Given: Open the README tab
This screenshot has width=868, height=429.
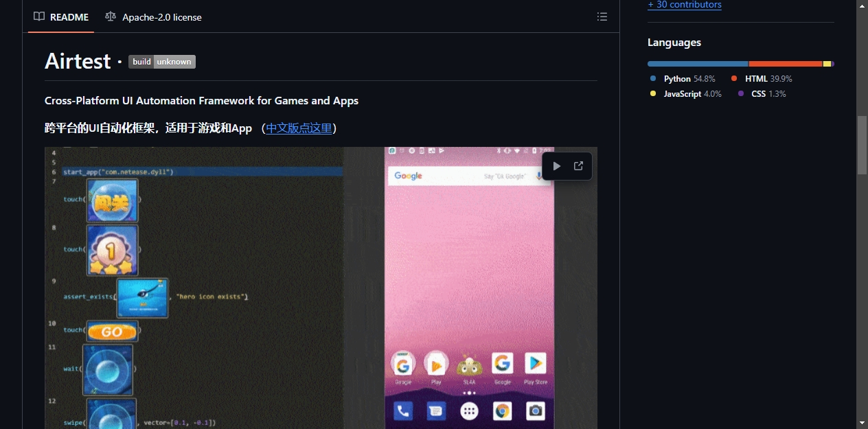Looking at the screenshot, I should coord(60,16).
